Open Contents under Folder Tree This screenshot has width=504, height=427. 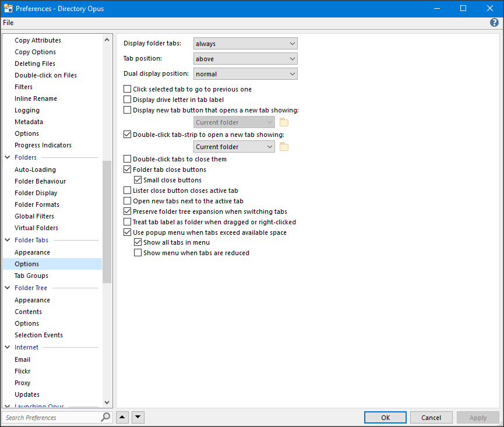[x=29, y=312]
